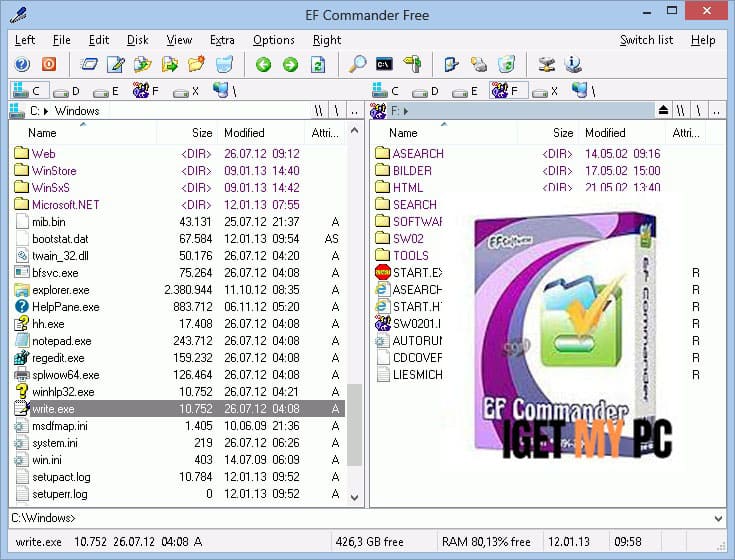This screenshot has height=560, width=735.
Task: Select drive D in left panel
Action: click(66, 91)
